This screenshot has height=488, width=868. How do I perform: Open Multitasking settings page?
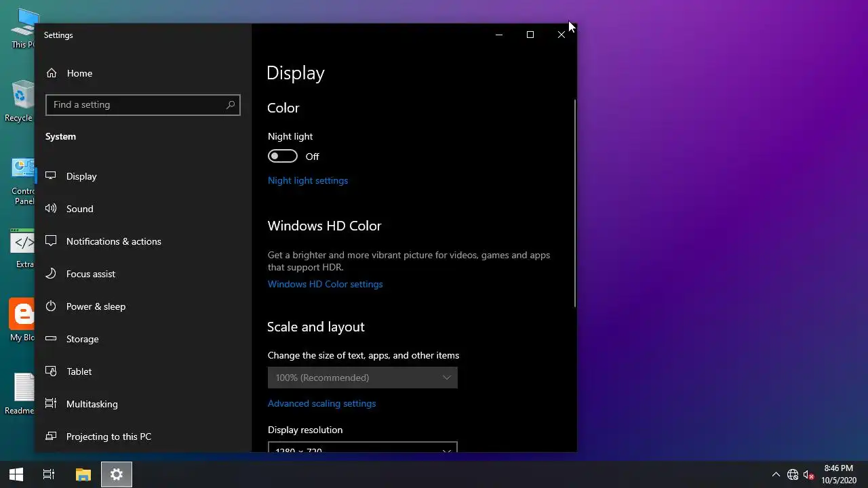142,404
